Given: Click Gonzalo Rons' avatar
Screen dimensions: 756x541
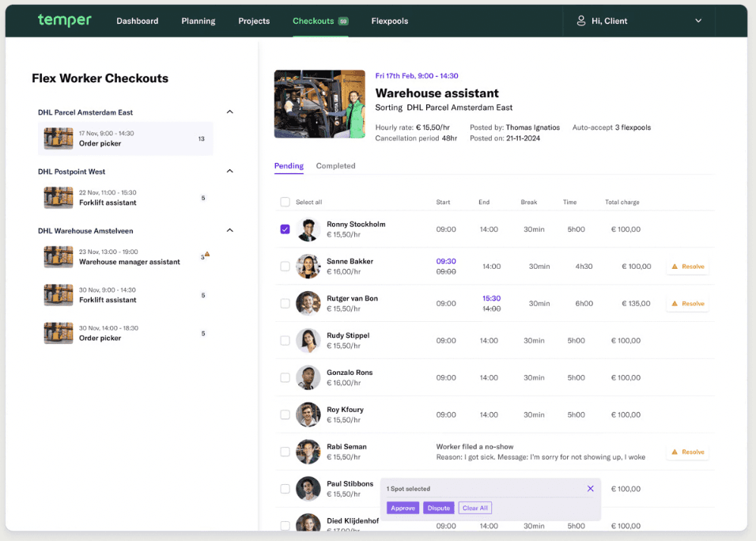Looking at the screenshot, I should tap(308, 378).
